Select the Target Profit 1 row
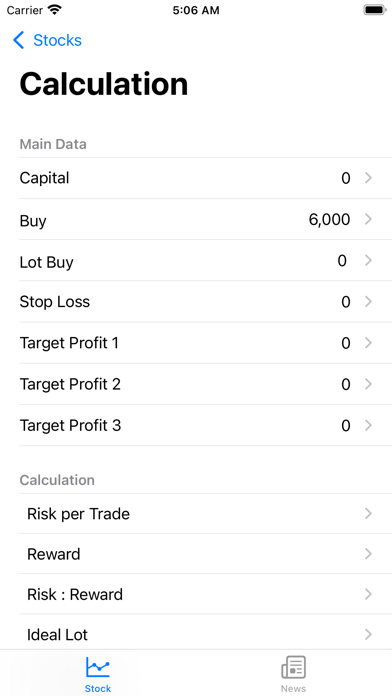 coord(206,343)
